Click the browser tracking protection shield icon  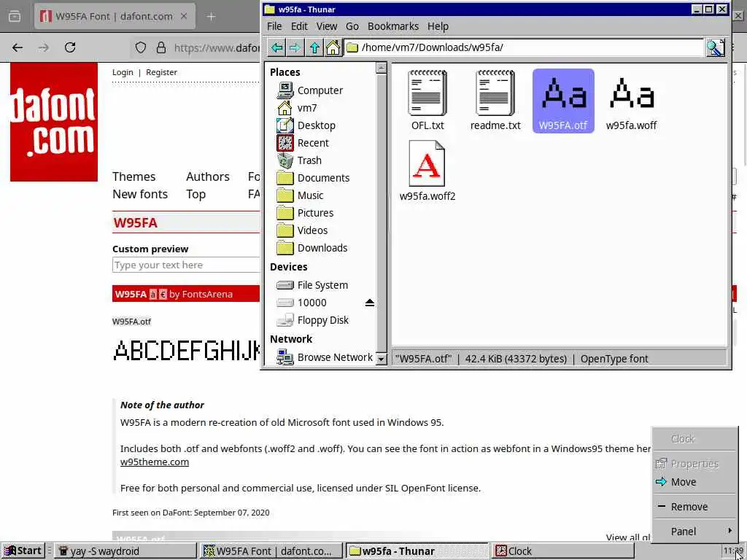(141, 47)
